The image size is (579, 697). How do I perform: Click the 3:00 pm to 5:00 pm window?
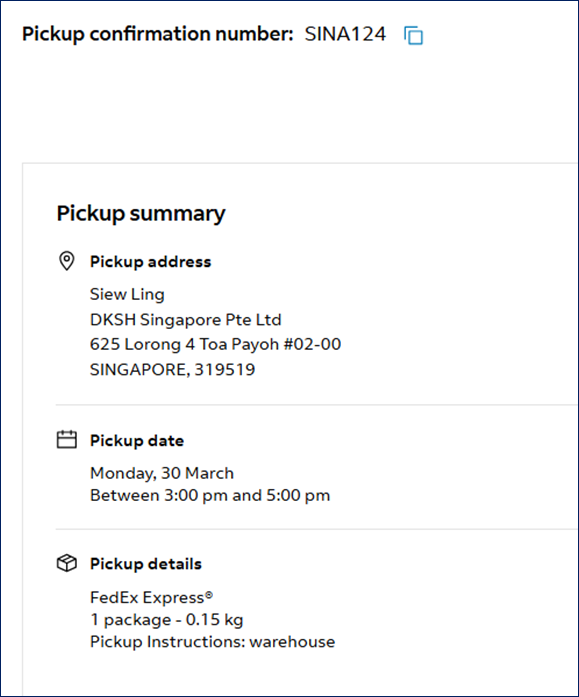(210, 495)
